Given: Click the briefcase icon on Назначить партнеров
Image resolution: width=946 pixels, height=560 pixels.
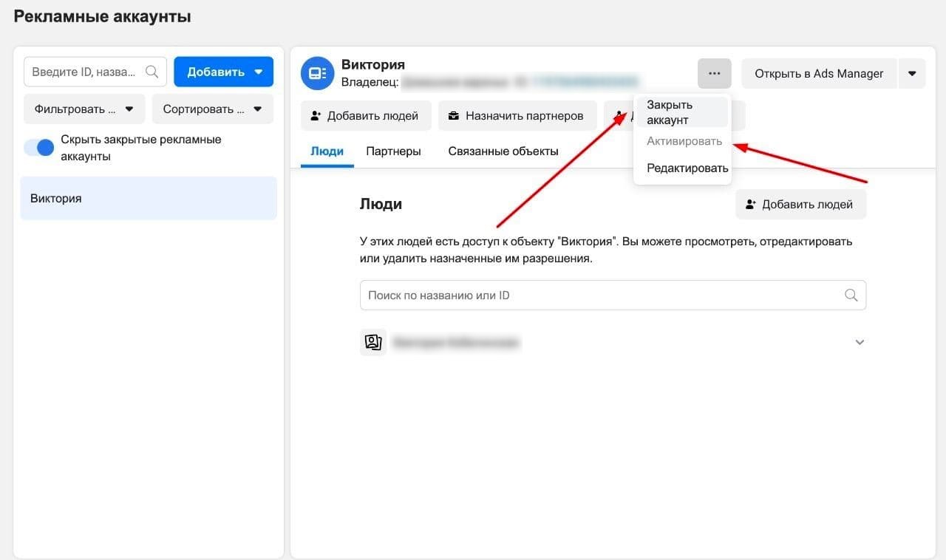Looking at the screenshot, I should [452, 115].
